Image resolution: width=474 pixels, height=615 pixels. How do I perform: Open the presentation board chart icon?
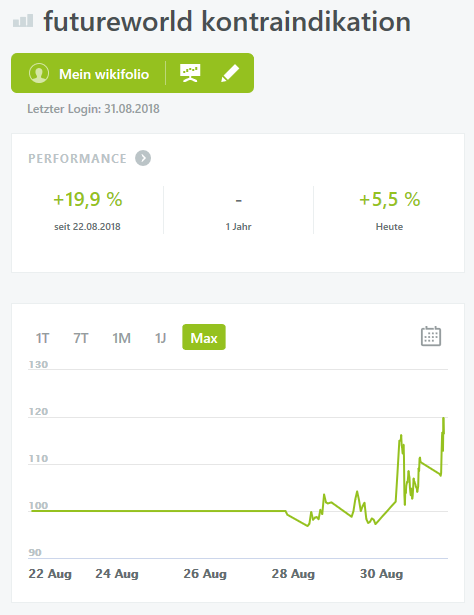click(x=190, y=73)
